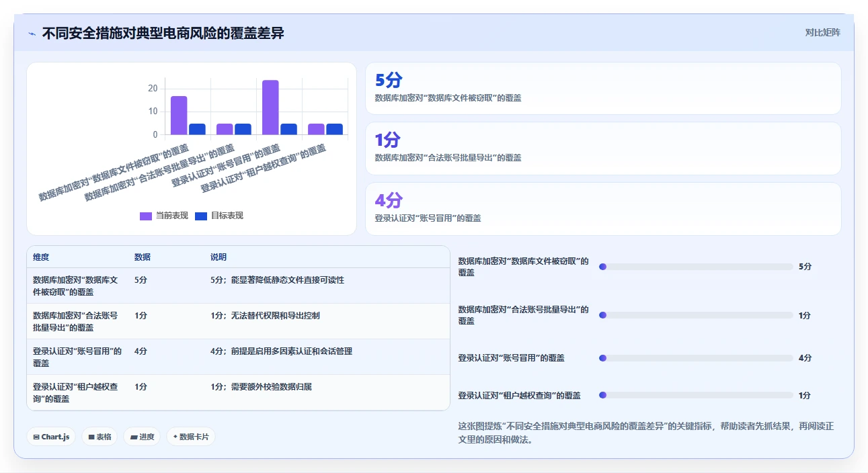Click the 对比矩阵 label in the header
The width and height of the screenshot is (868, 473).
(x=822, y=32)
